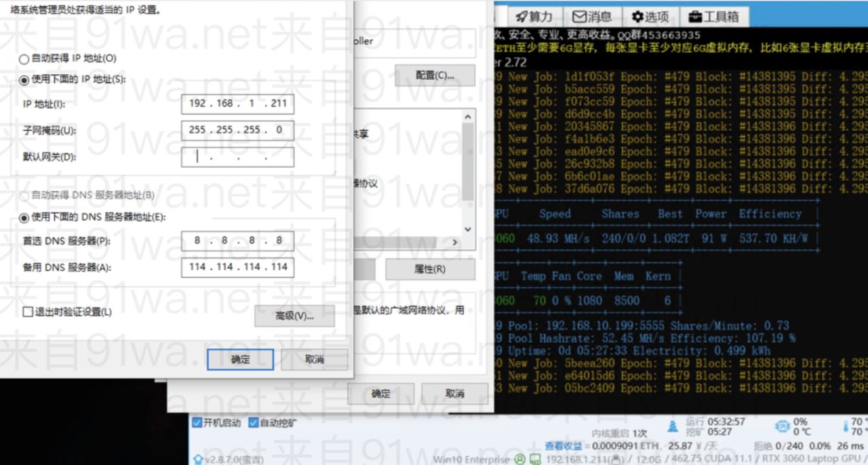Viewport: 868px width, 465px height.
Task: Focus the empty 默认网关 field
Action: click(237, 157)
